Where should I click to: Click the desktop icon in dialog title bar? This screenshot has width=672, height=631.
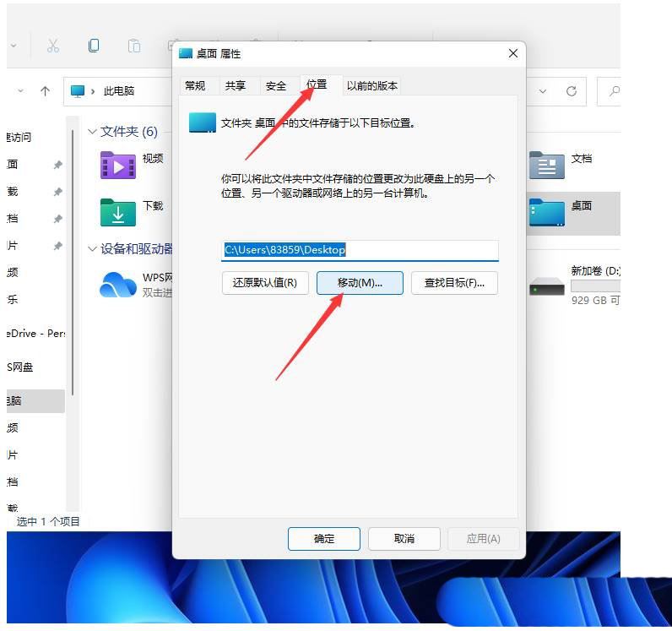click(x=186, y=53)
